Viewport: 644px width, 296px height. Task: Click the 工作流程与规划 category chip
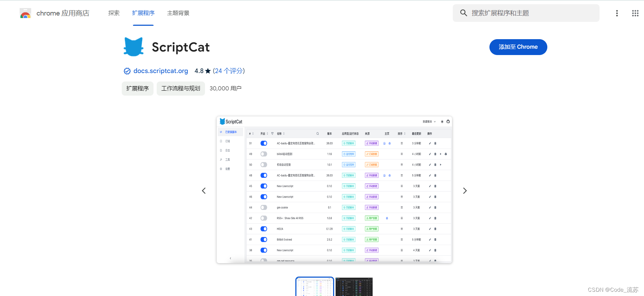tap(181, 89)
